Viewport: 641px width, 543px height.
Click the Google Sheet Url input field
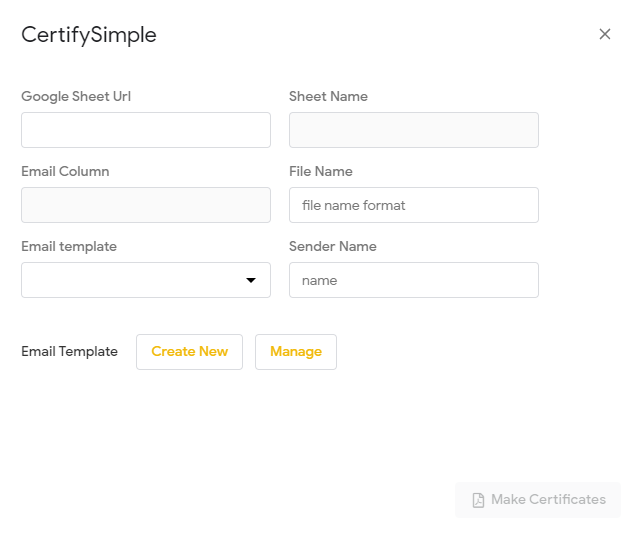(146, 130)
